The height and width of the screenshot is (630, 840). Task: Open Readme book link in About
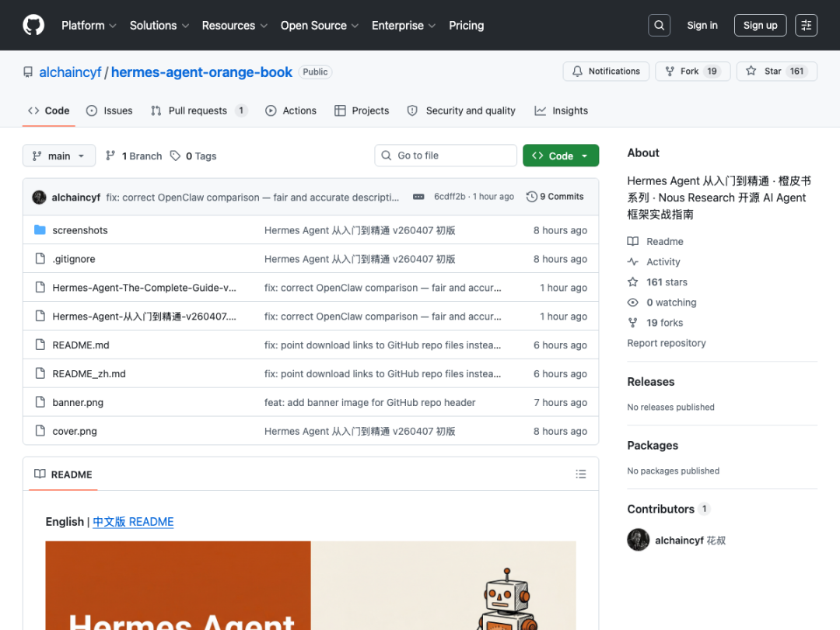tap(655, 242)
